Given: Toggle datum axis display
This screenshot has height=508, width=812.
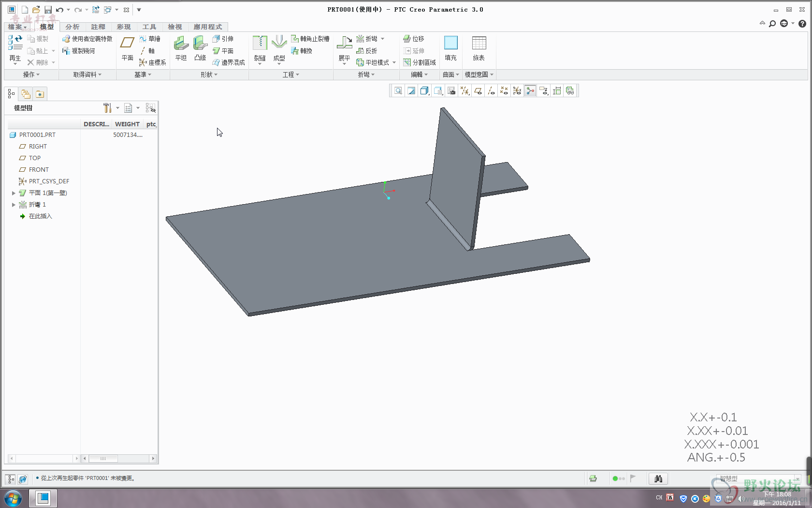Looking at the screenshot, I should [491, 91].
